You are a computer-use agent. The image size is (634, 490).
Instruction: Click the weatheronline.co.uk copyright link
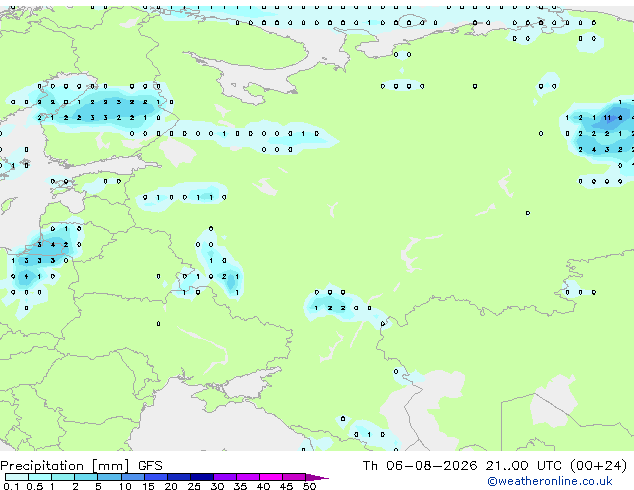coord(549,481)
